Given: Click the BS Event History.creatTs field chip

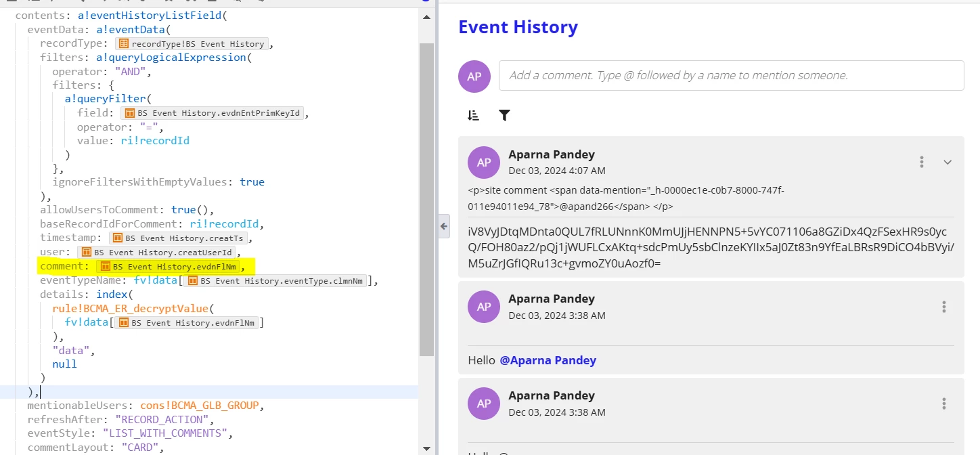Looking at the screenshot, I should click(179, 238).
